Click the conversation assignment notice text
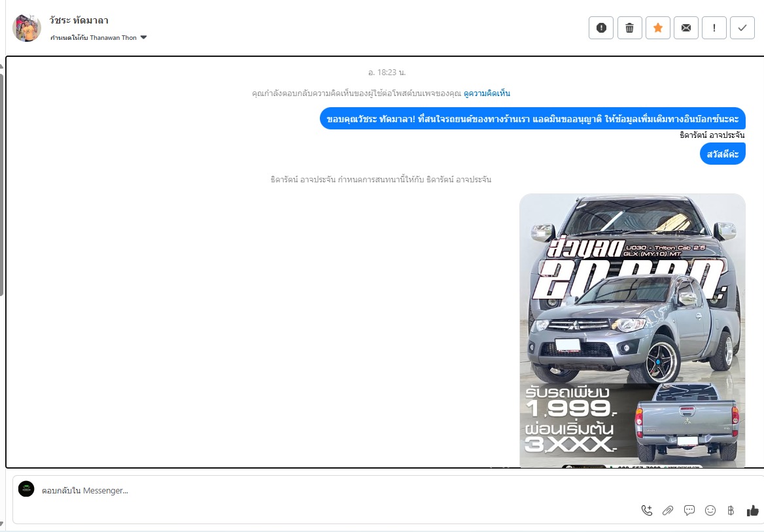This screenshot has height=532, width=764. [381, 180]
